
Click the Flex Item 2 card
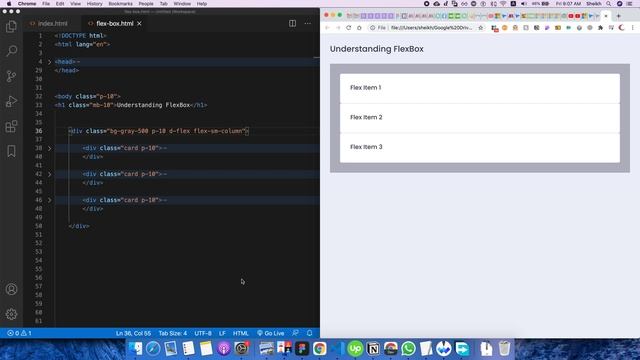(x=480, y=118)
